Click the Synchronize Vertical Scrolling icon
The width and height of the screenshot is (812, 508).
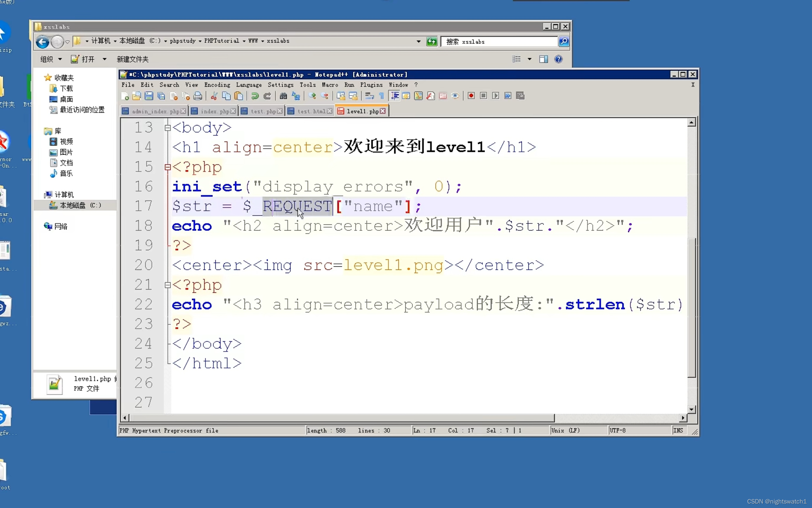tap(341, 96)
